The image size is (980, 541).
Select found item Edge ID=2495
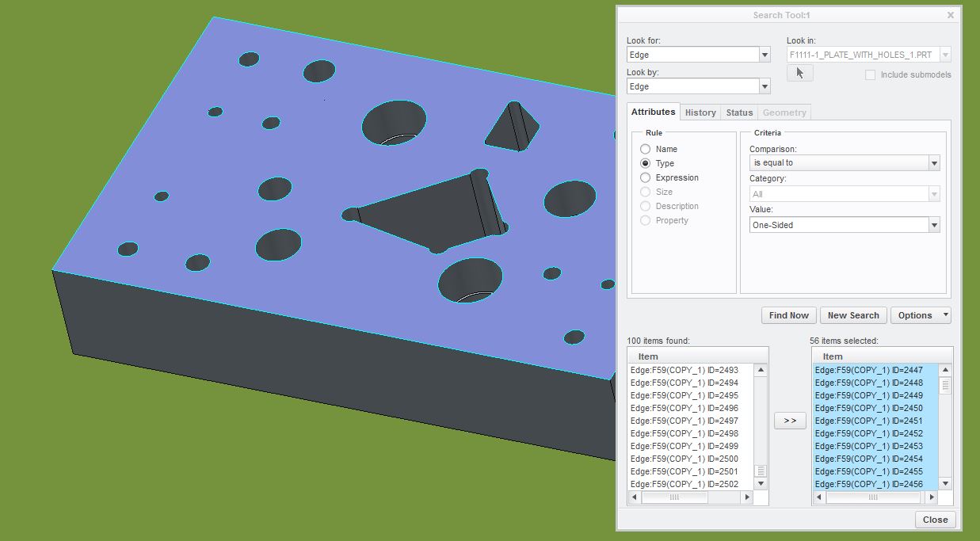691,395
